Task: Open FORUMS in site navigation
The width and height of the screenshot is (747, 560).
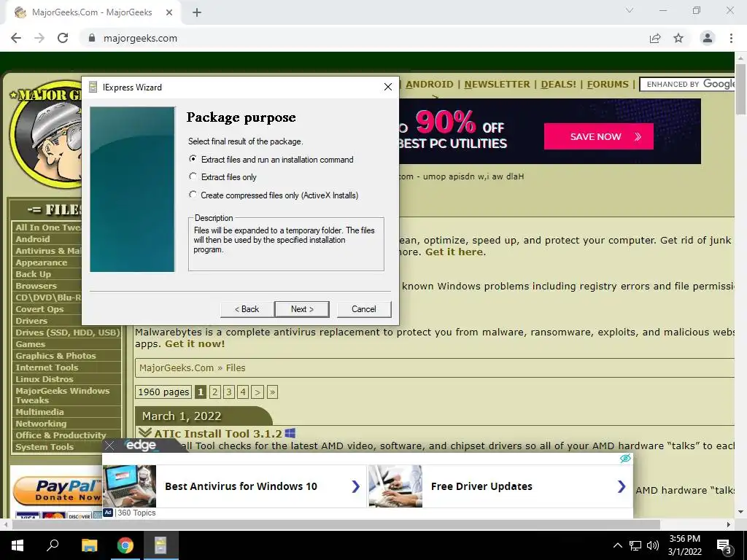Action: coord(608,85)
